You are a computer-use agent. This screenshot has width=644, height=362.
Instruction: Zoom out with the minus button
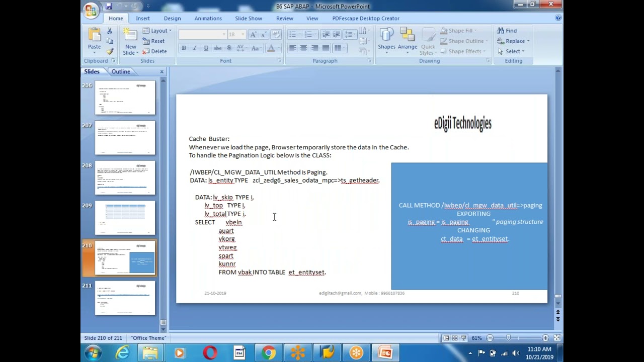[490, 338]
